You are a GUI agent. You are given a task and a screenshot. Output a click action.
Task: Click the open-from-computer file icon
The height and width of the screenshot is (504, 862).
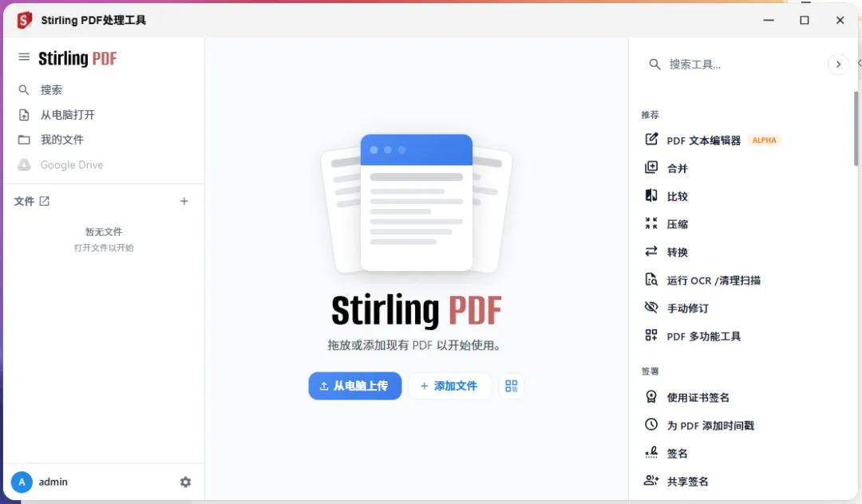[x=24, y=115]
